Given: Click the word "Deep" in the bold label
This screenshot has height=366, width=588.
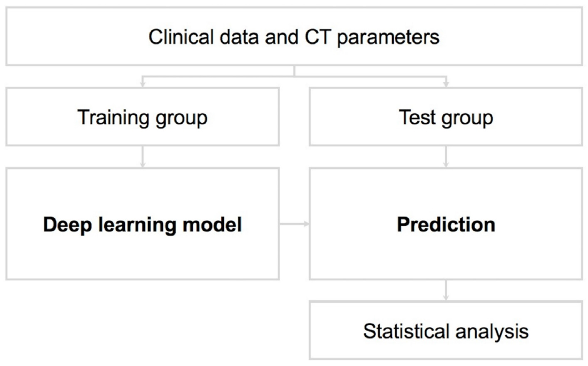Looking at the screenshot, I should 68,225.
